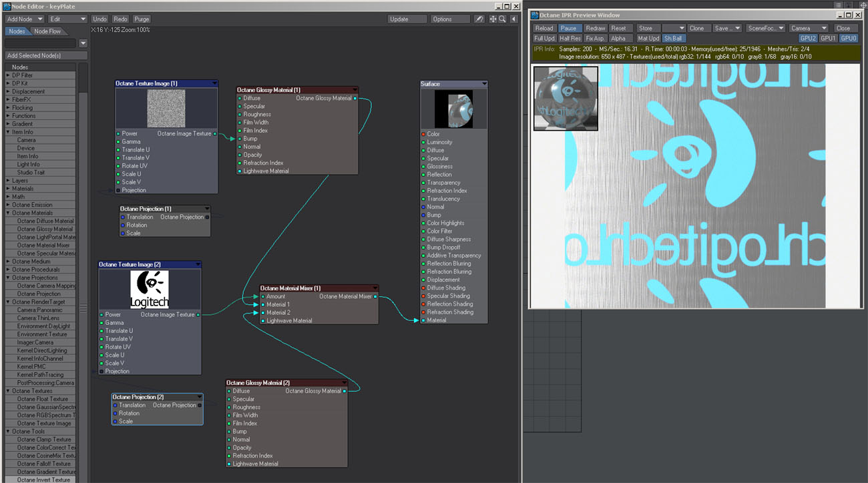Select Octane Diffuse Material in the list

click(x=45, y=221)
